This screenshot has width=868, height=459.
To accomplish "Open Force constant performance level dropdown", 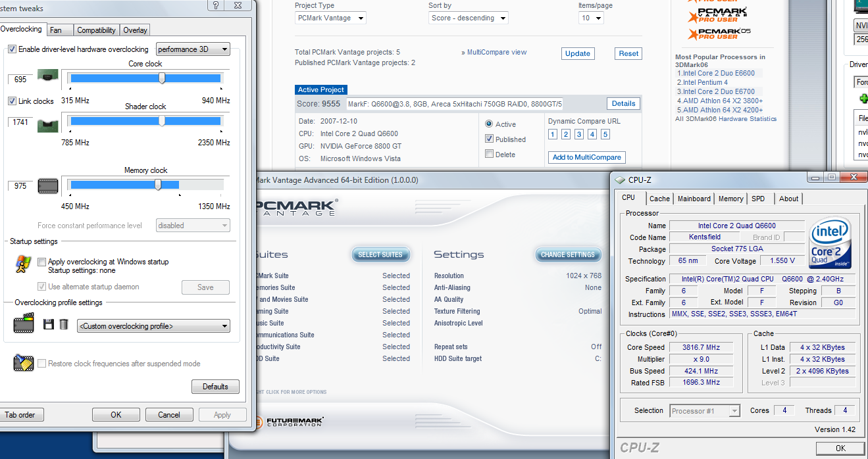I will coord(193,226).
